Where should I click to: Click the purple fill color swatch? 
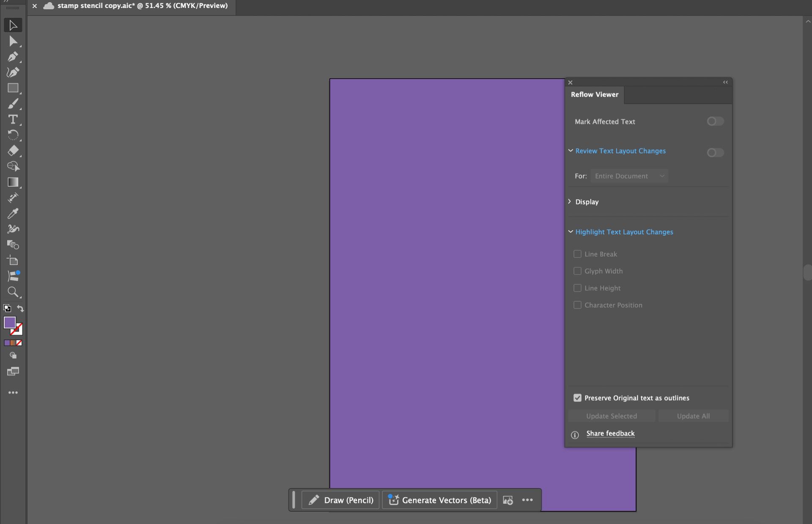(x=11, y=323)
